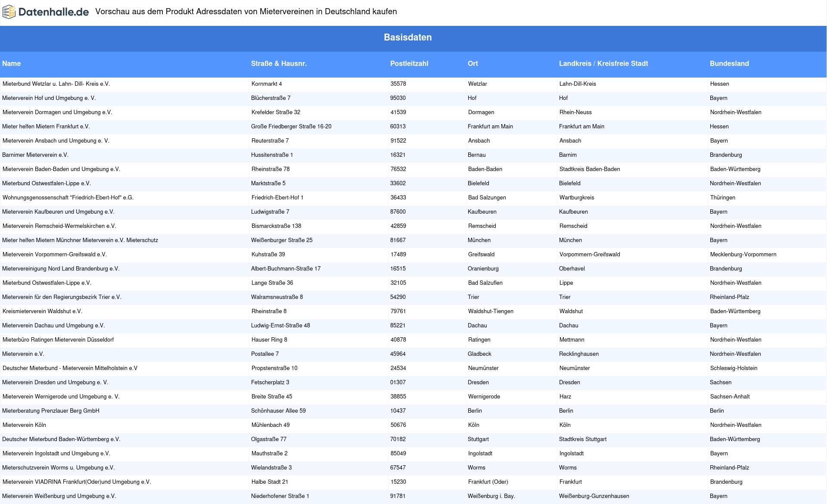Click the Datenhalle.de logo icon

tap(9, 12)
